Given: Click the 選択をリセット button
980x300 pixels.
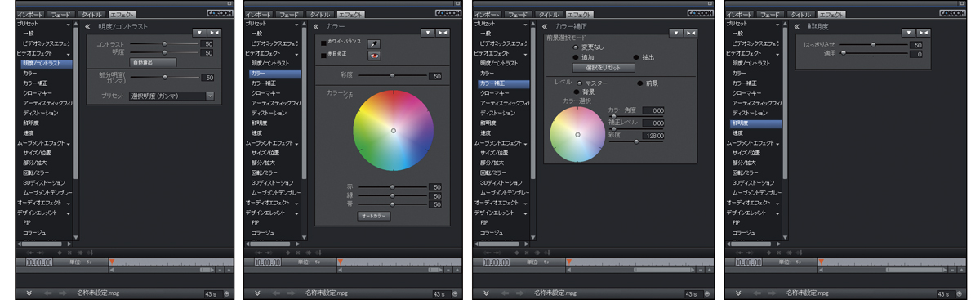Looking at the screenshot, I should tap(604, 68).
